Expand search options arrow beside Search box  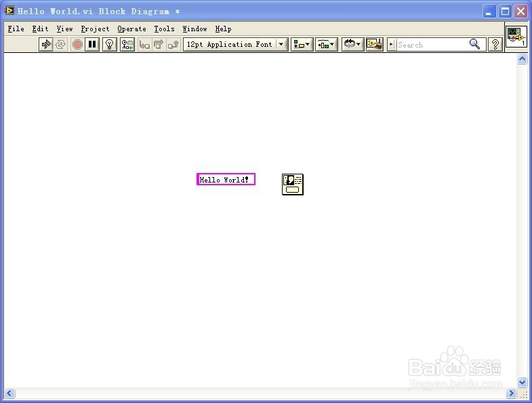(391, 45)
